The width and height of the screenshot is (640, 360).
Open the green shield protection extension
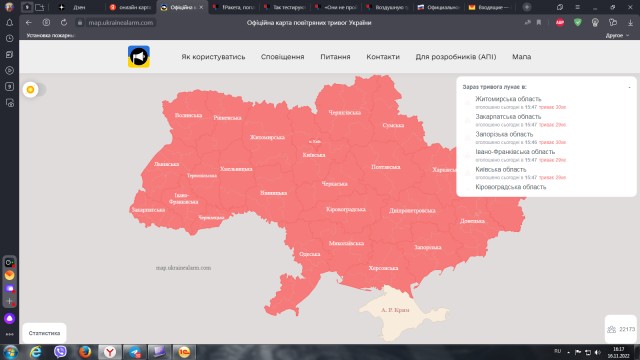[x=578, y=23]
